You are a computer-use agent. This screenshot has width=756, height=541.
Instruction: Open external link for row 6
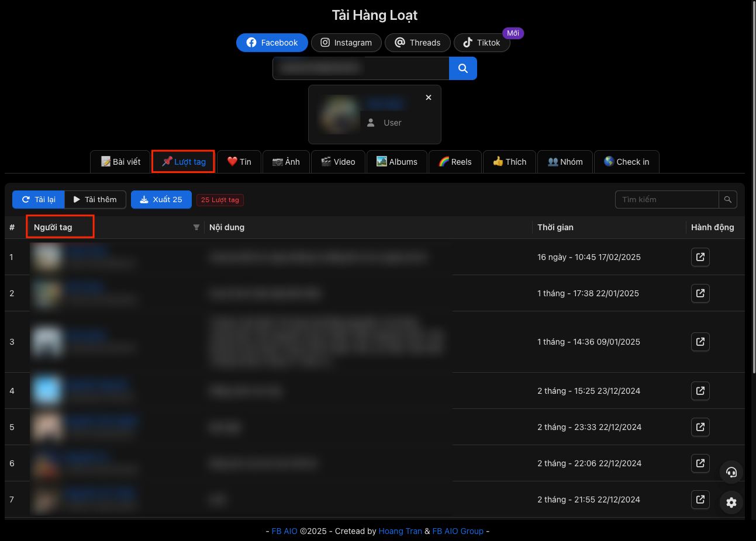coord(700,463)
